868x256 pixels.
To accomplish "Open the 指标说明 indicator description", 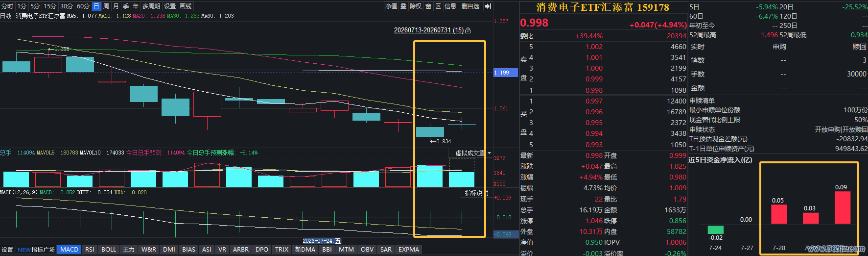I will 477,193.
